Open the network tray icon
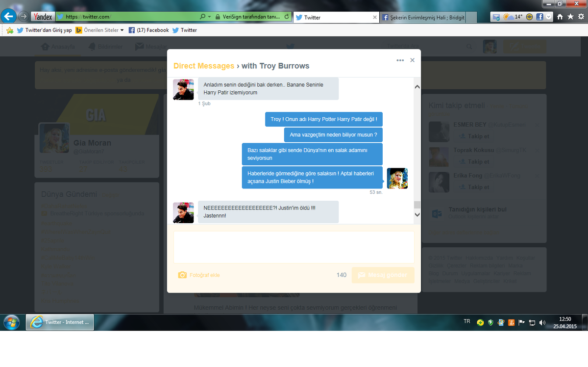Screen dimensions: 588x367 point(532,322)
